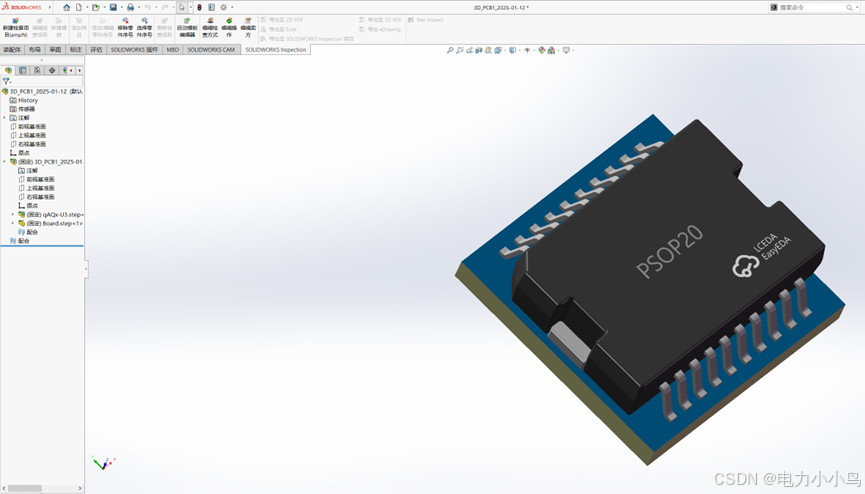Open the Options gear icon
865x494 pixels.
pyautogui.click(x=223, y=7)
